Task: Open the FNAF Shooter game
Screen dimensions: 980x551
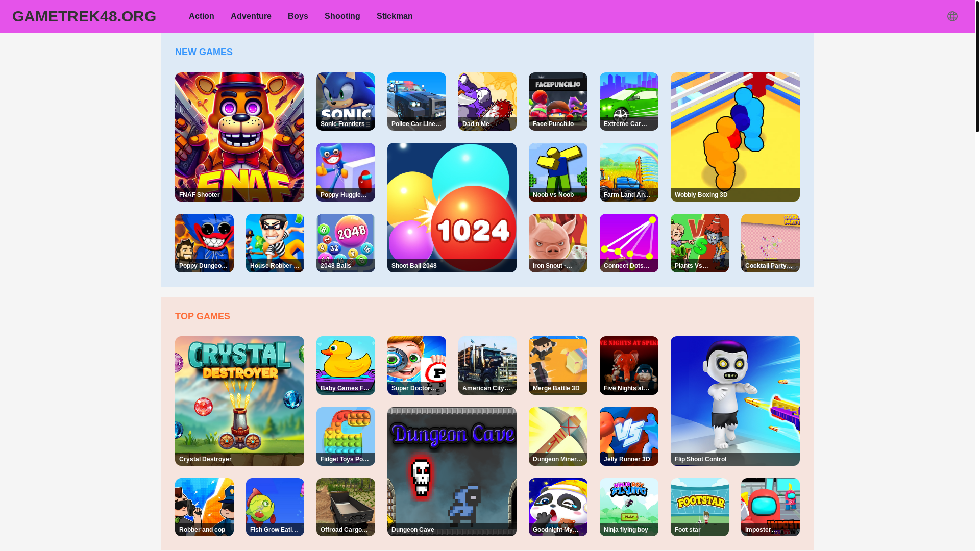Action: pyautogui.click(x=239, y=137)
